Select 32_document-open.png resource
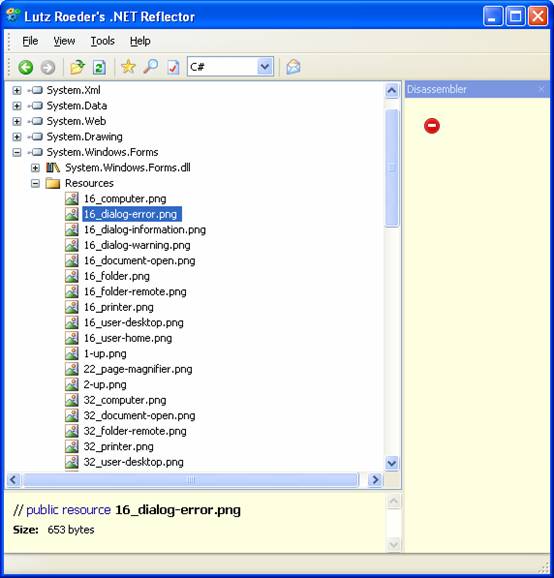 [x=139, y=415]
